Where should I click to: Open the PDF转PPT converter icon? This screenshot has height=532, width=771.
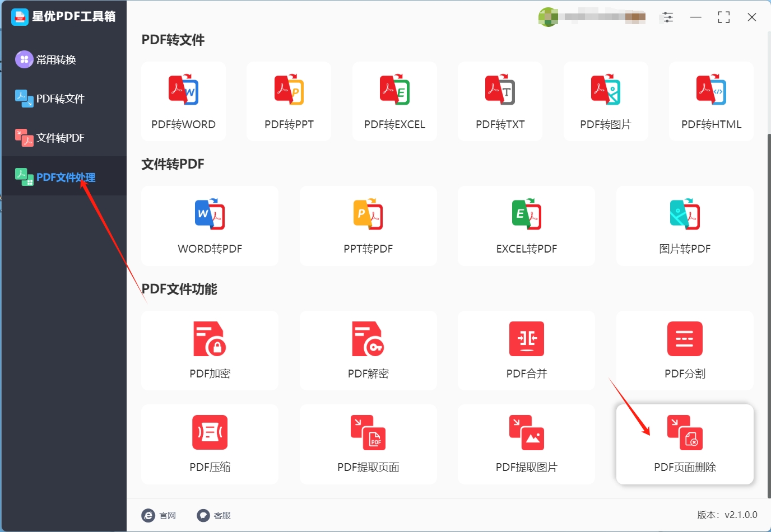(289, 89)
